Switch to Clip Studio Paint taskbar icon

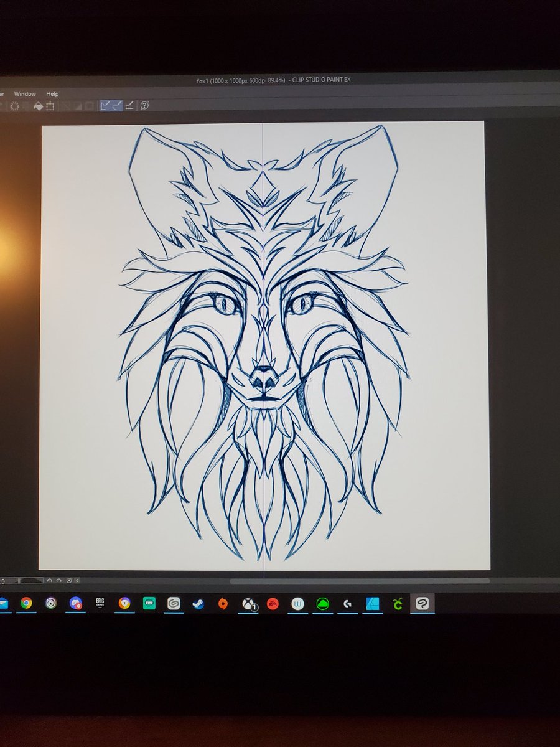click(x=422, y=603)
